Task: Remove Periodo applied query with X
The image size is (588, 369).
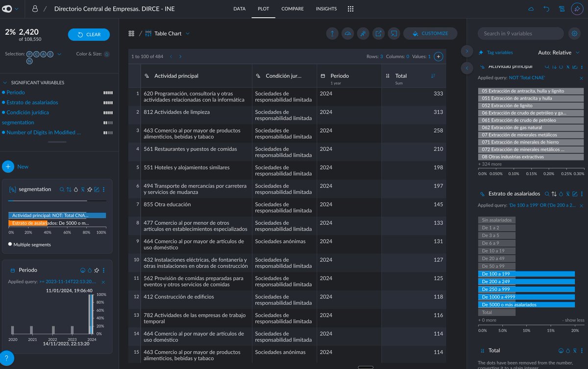Action: [103, 282]
